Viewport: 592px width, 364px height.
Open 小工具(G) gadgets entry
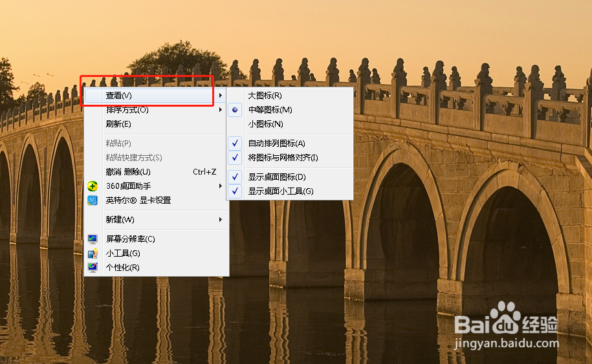coord(156,253)
